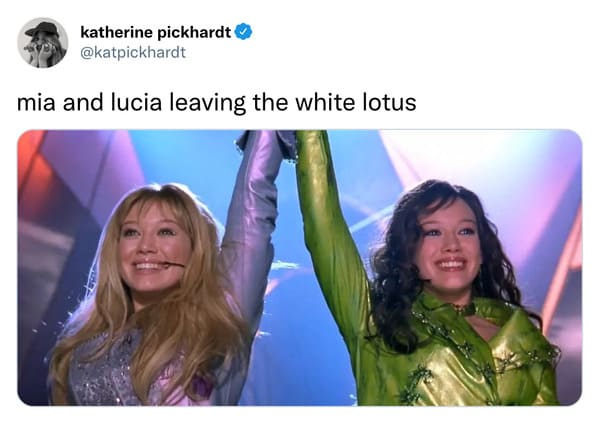Click the word "lucia" in the tweet
Screen dimensions: 599x423
pyautogui.click(x=136, y=102)
